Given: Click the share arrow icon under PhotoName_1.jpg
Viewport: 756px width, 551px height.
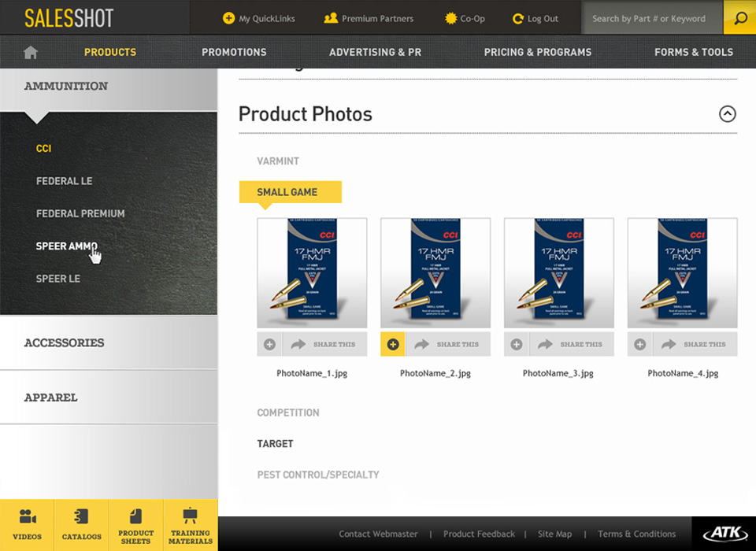Looking at the screenshot, I should pyautogui.click(x=298, y=344).
